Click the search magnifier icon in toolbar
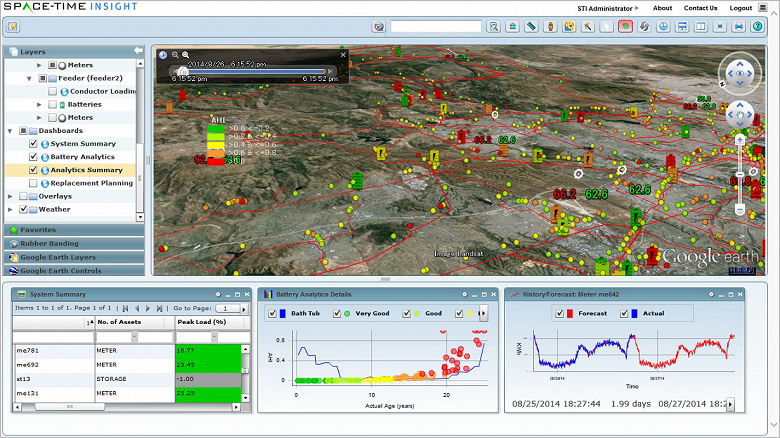Screen dimensions: 780x438 point(494,27)
